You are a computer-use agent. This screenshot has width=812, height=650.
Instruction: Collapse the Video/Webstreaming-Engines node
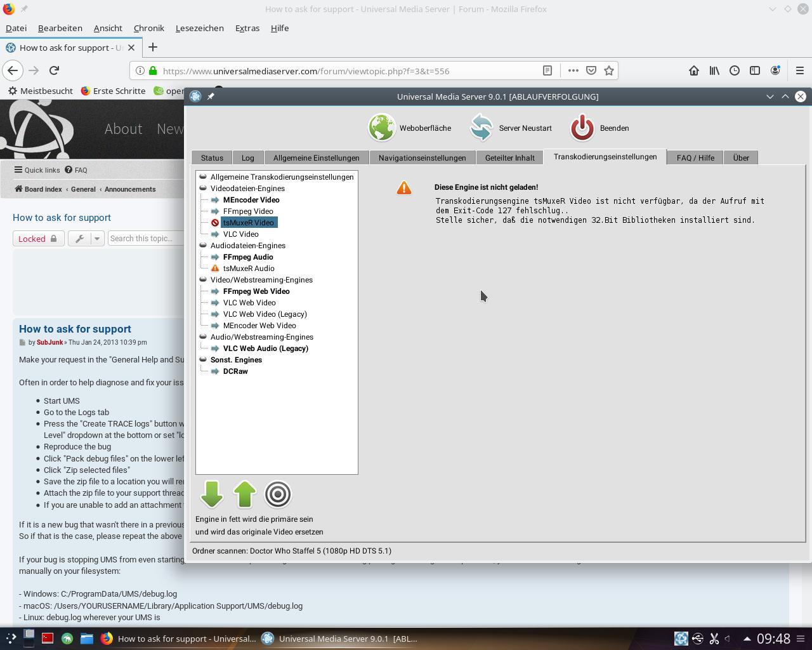point(203,279)
